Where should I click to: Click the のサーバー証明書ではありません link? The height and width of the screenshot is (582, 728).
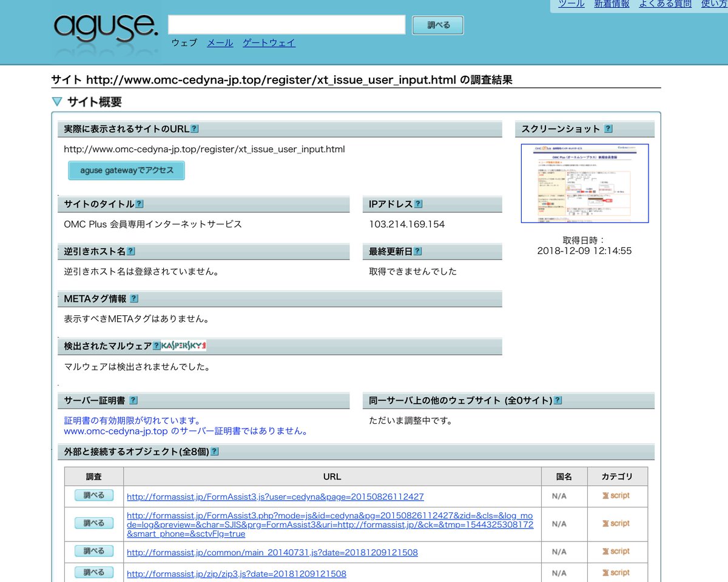click(240, 432)
